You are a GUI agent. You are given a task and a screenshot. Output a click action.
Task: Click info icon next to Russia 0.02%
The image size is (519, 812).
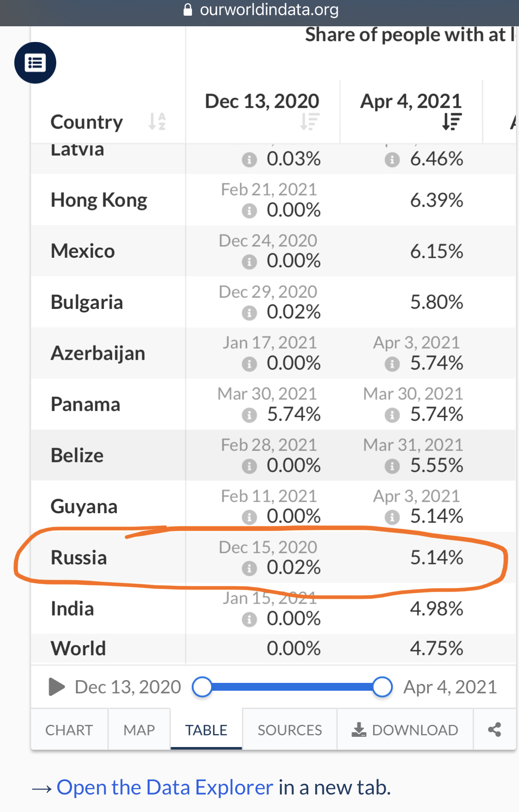(249, 568)
